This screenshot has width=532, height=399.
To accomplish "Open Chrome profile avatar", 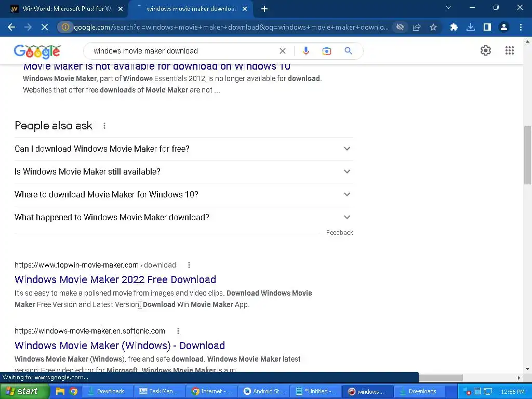I will [x=504, y=27].
